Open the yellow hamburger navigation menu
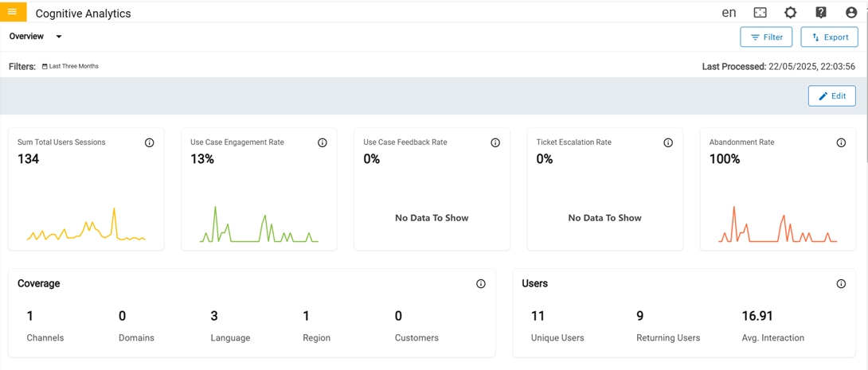The height and width of the screenshot is (370, 868). point(13,12)
